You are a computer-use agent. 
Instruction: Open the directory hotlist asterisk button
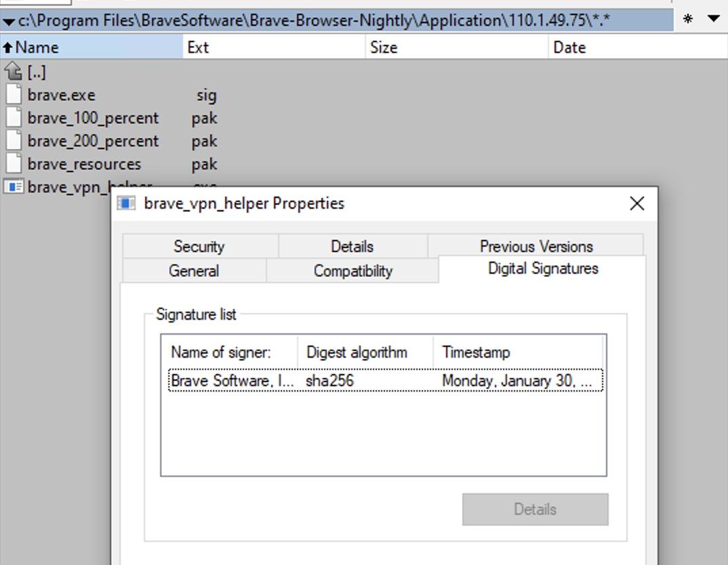point(687,20)
